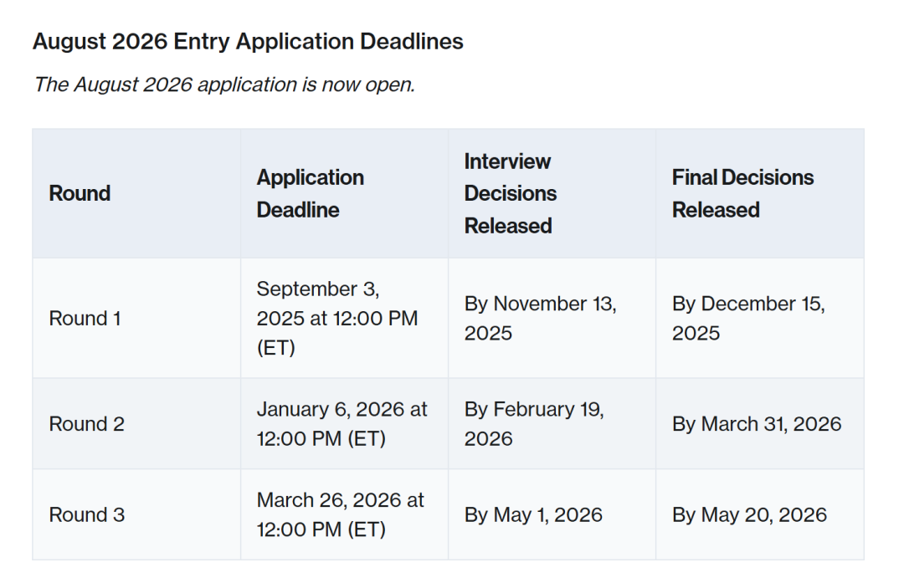
Task: Select the Final Decisions Released header
Action: coord(742,193)
